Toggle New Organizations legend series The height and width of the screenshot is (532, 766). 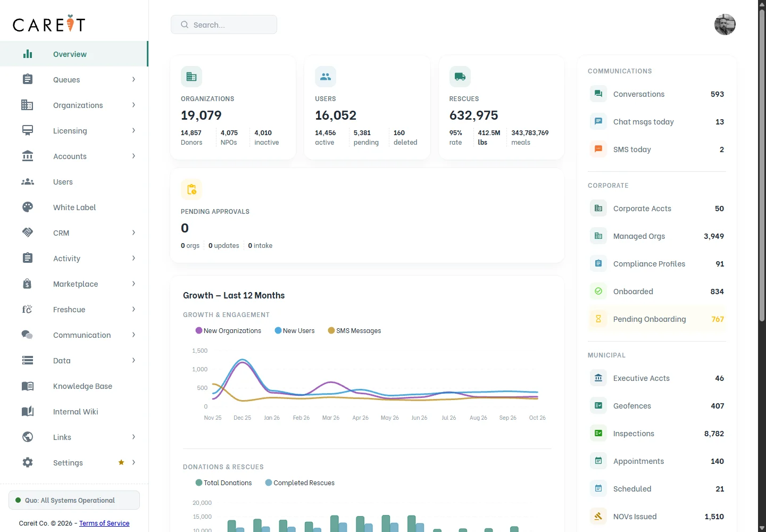[228, 330]
